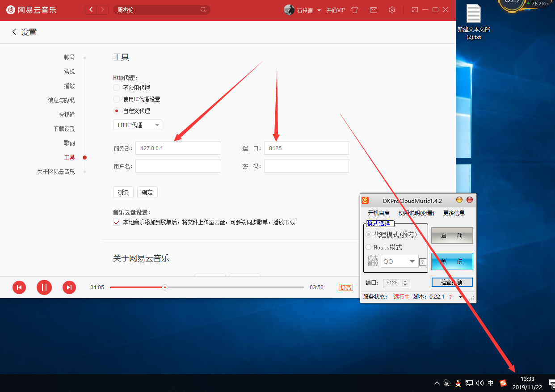Pause the current song
Viewport: 555px width, 392px height.
point(44,287)
